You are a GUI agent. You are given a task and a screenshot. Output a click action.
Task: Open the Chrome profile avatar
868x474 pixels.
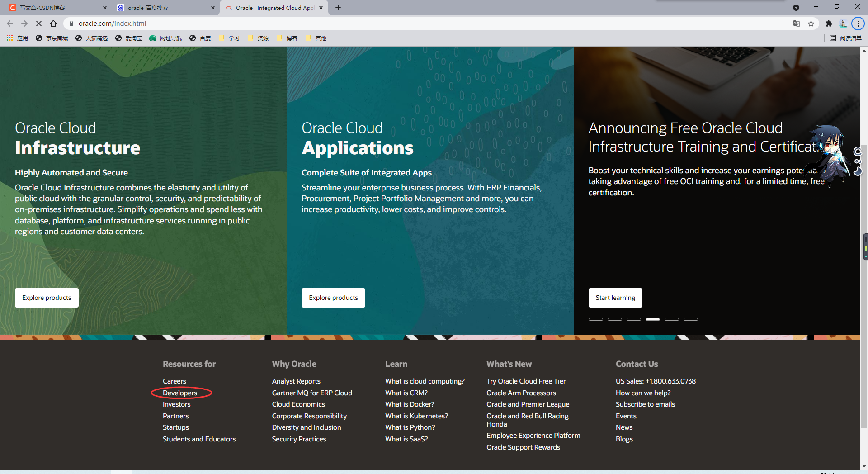pyautogui.click(x=843, y=24)
